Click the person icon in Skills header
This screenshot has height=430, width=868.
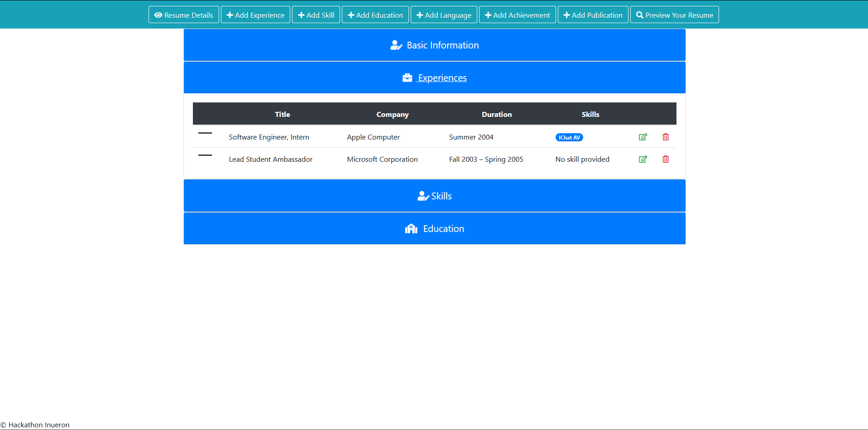[423, 196]
